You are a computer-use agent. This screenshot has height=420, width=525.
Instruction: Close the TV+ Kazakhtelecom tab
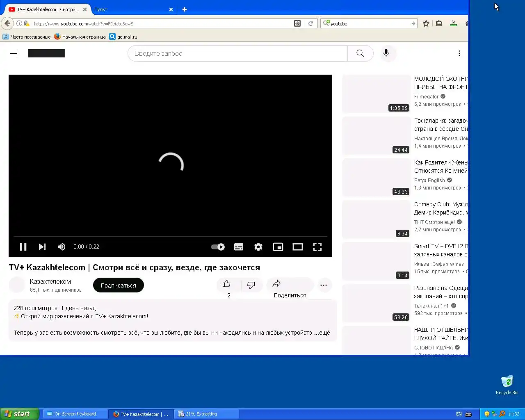coord(85,9)
